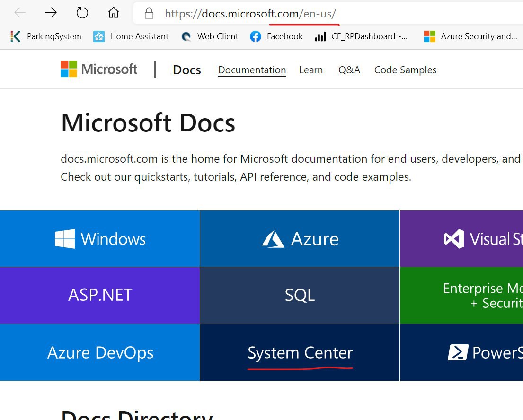Open the Facebook bookmark
The width and height of the screenshot is (523, 420).
[276, 36]
